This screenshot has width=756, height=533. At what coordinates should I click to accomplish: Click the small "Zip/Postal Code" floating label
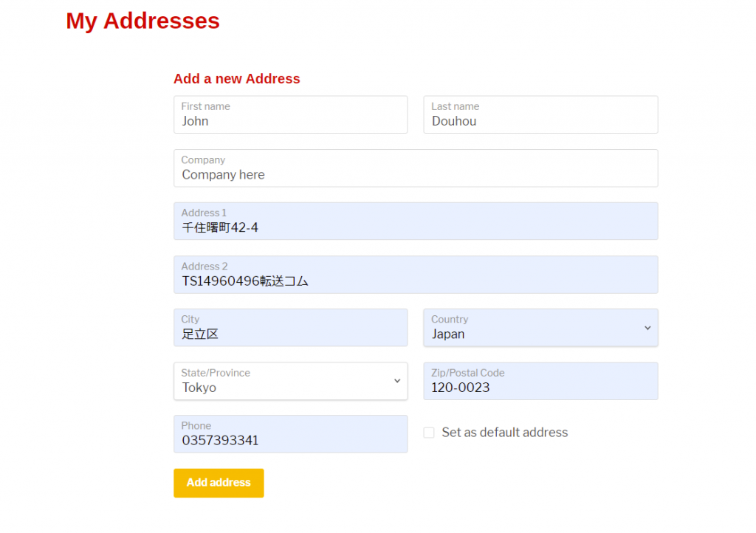[467, 373]
